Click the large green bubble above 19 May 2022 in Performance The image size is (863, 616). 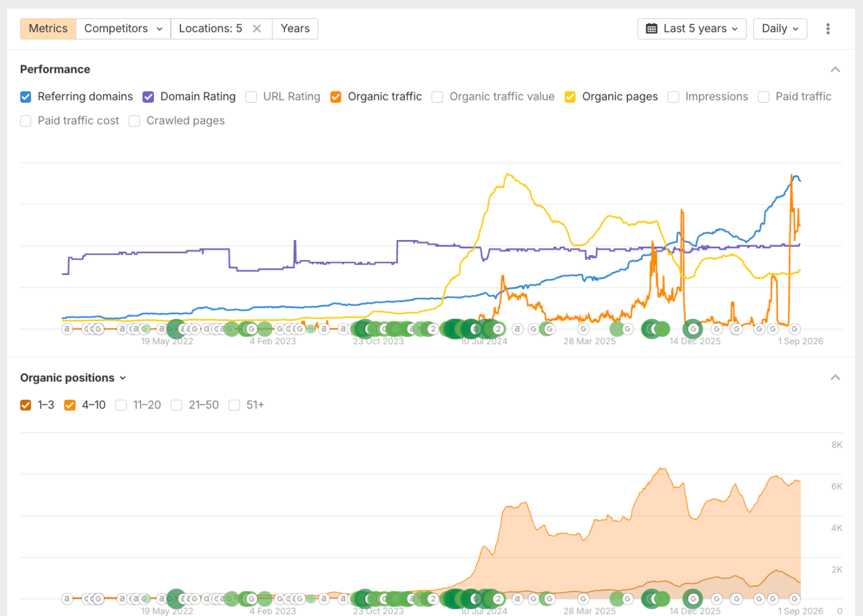176,329
